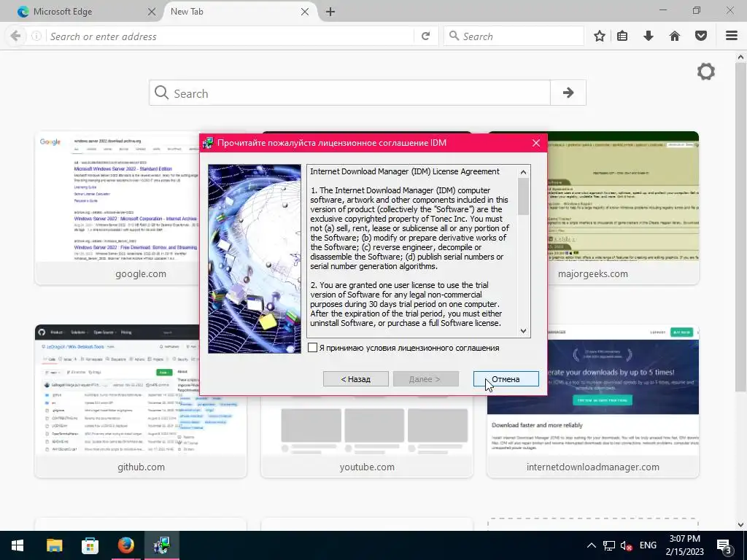Click the IDM icon in dialog title bar
Screen dimensions: 747x560
(208, 143)
